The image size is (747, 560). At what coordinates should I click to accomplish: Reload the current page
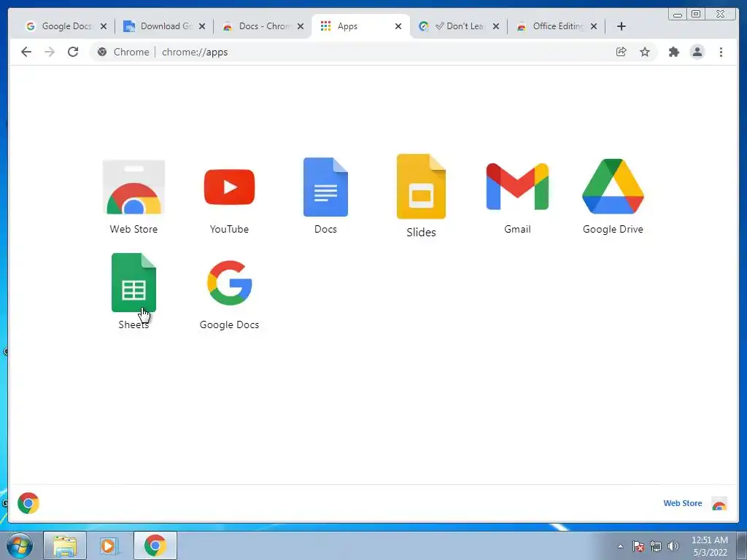73,52
